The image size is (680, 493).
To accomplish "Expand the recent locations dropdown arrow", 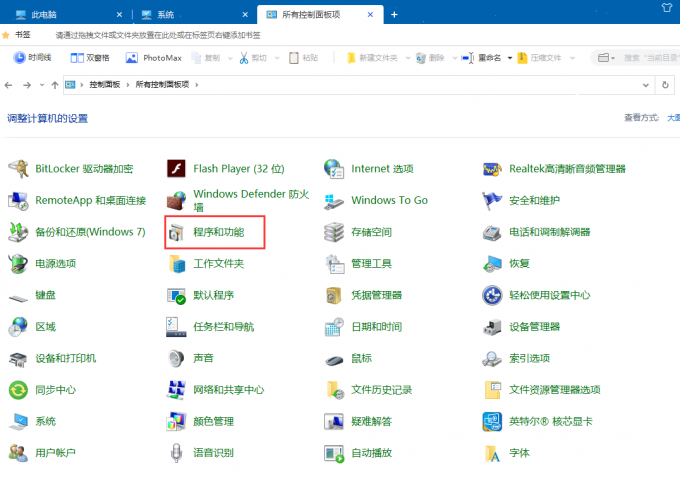I will coord(42,85).
